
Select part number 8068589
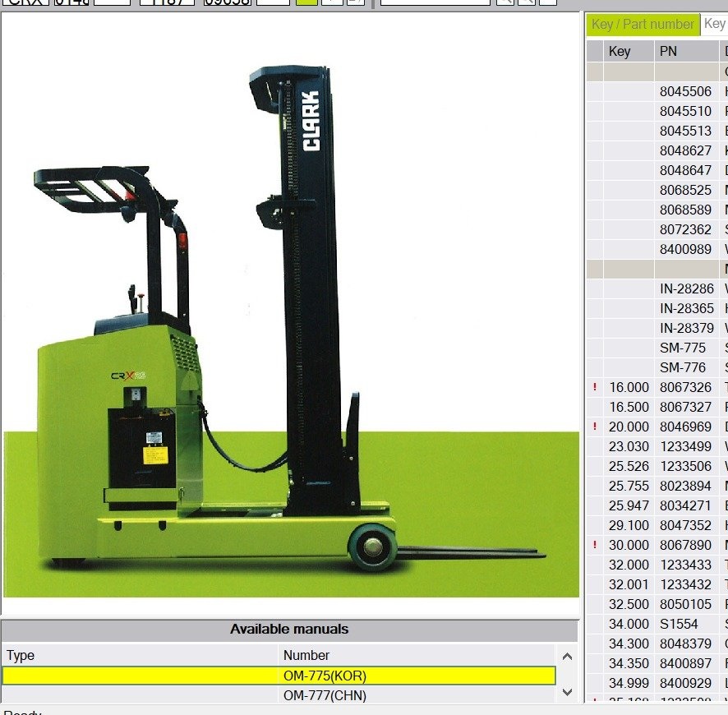click(685, 210)
